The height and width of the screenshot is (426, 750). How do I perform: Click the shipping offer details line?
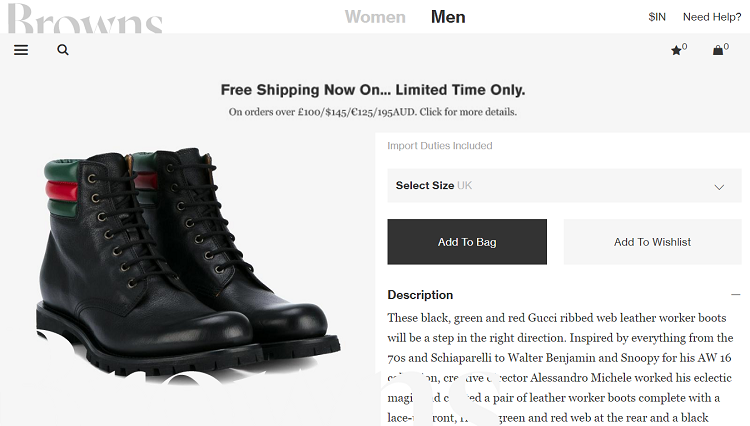tap(373, 112)
